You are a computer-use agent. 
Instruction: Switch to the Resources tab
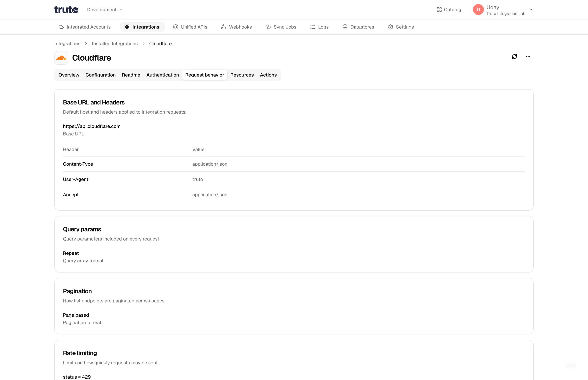(242, 75)
